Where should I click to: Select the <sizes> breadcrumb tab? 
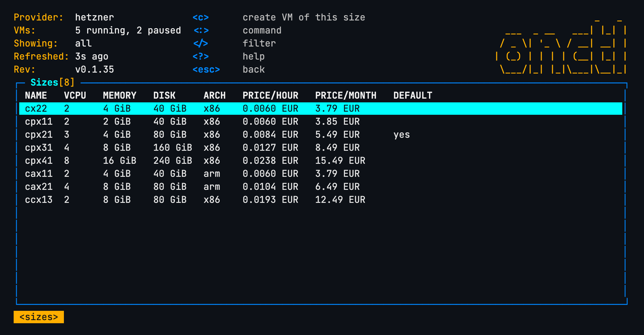click(39, 317)
